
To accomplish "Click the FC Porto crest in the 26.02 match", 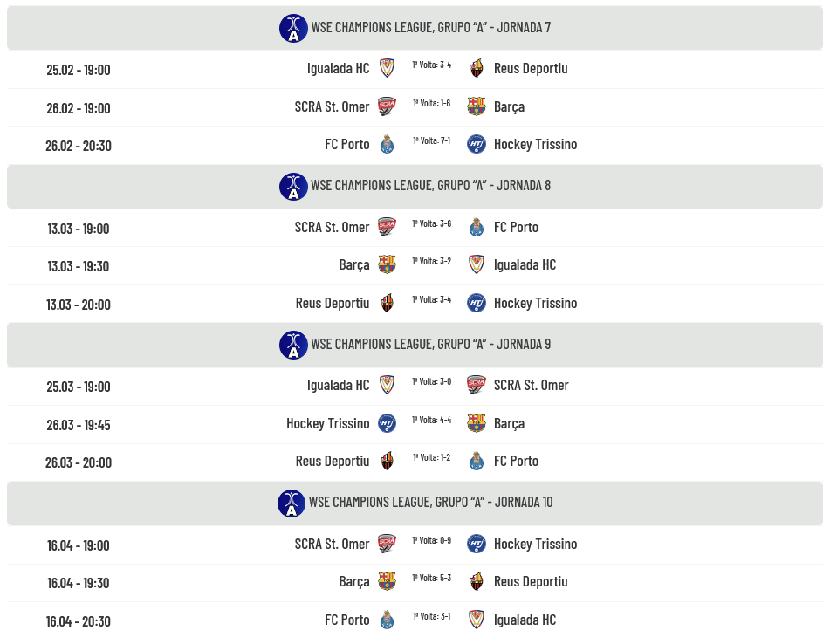I will click(x=387, y=145).
